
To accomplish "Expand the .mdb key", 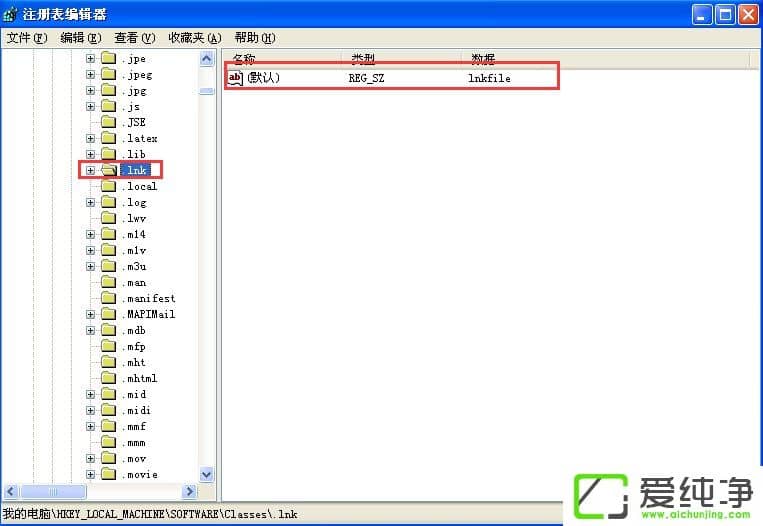I will point(91,330).
